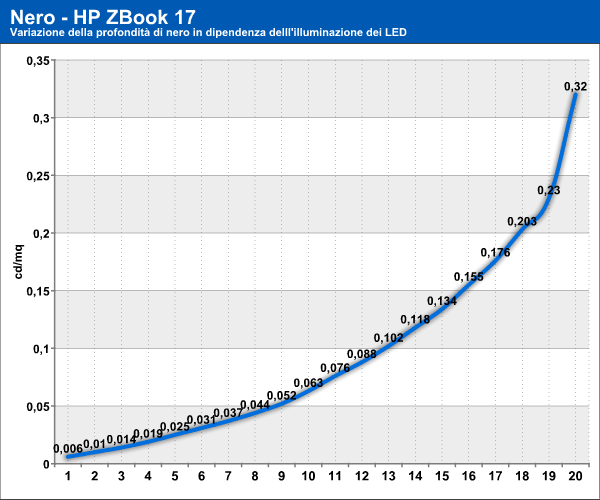Click data label "0,052"
Image resolution: width=600 pixels, height=500 pixels.
pos(282,396)
